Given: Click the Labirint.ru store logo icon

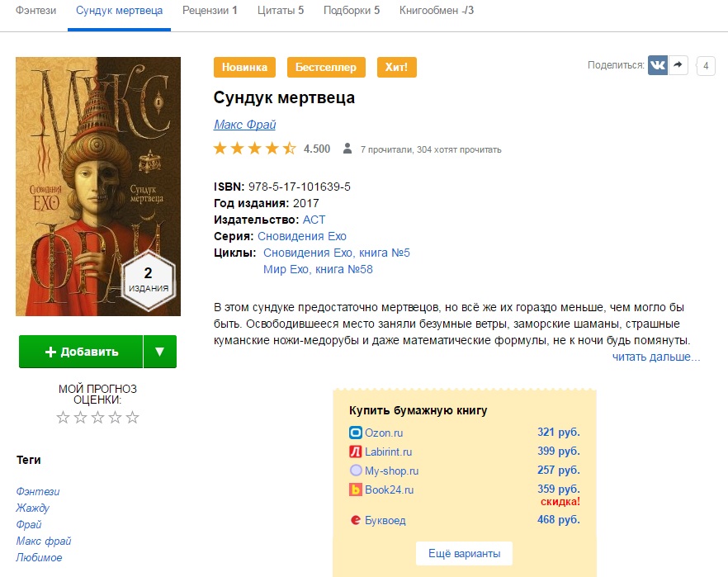Looking at the screenshot, I should click(355, 452).
